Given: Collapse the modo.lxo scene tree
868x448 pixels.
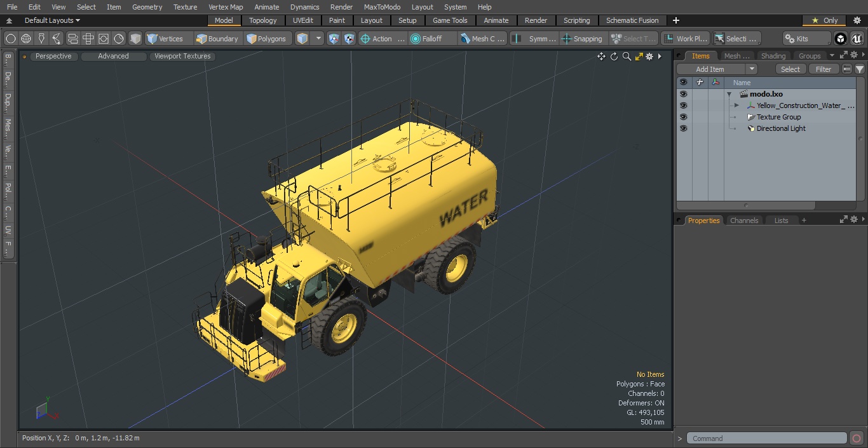Looking at the screenshot, I should [x=729, y=94].
